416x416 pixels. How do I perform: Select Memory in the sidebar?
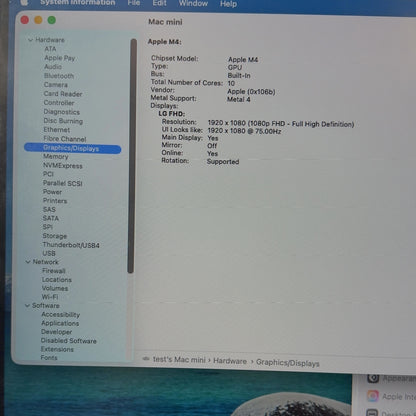pyautogui.click(x=56, y=156)
